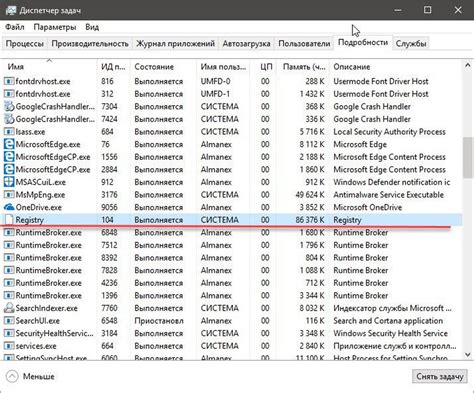Screen dimensions: 474x393
Task: Click the Task Manager title bar icon
Action: coord(11,10)
